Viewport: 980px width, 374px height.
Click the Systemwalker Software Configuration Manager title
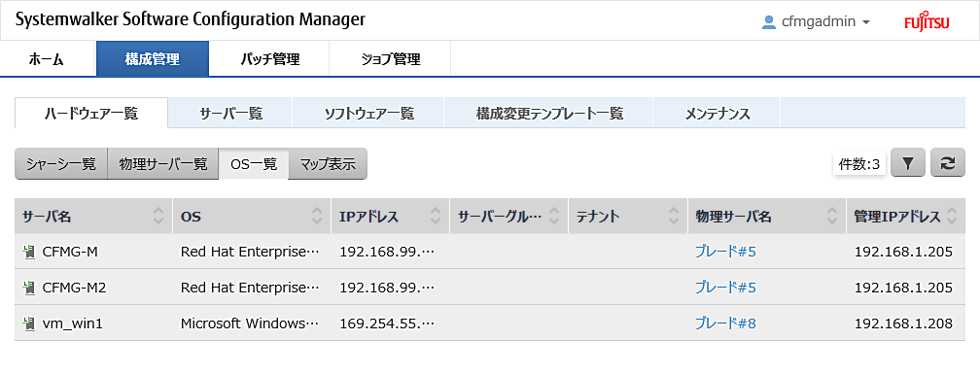(x=190, y=19)
